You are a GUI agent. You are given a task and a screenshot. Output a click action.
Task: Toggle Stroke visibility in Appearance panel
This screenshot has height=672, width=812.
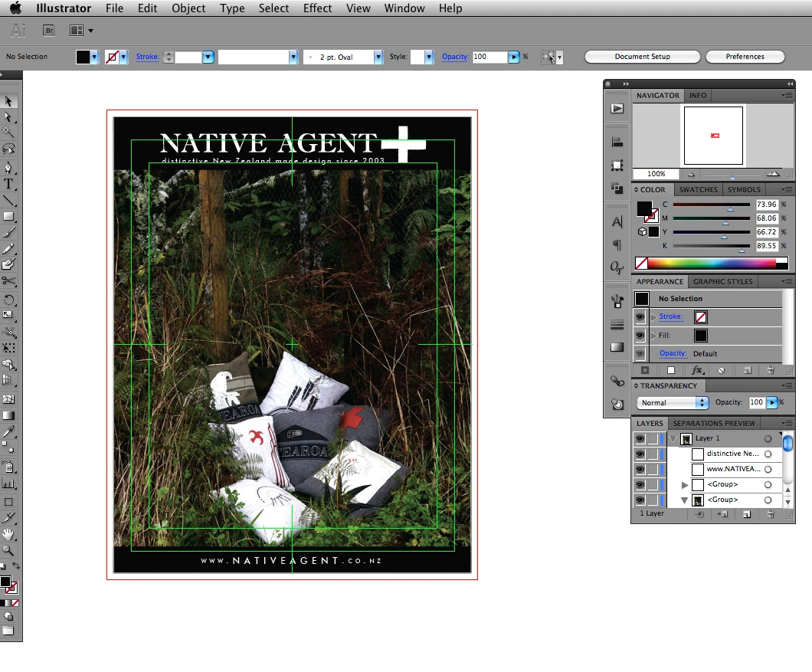click(640, 317)
